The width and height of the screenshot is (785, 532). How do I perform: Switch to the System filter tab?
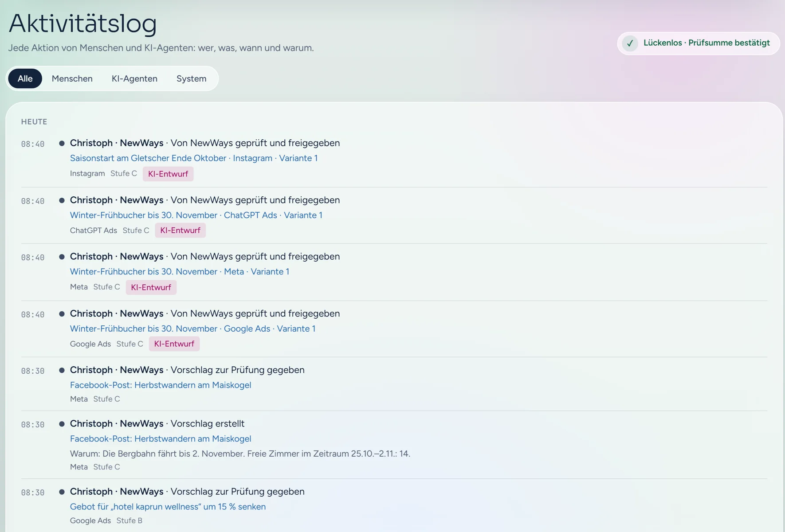pos(191,78)
